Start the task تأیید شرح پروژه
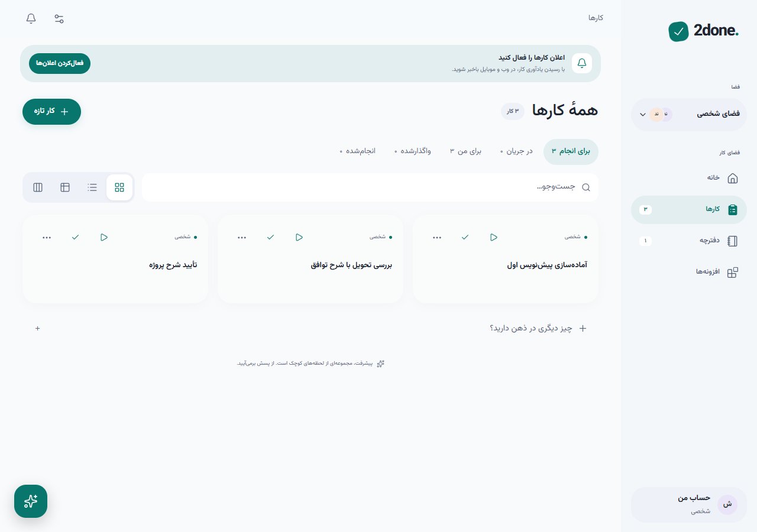Viewport: 757px width, 532px height. click(x=104, y=237)
